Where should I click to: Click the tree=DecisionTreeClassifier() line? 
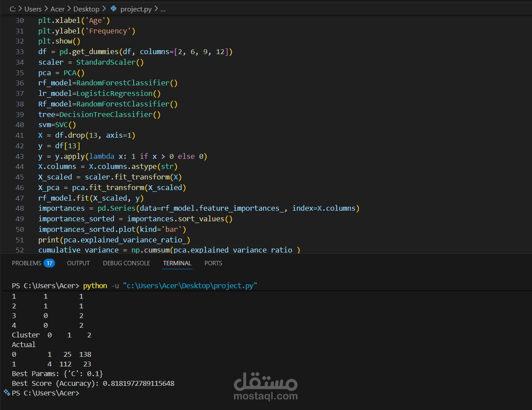click(x=99, y=114)
